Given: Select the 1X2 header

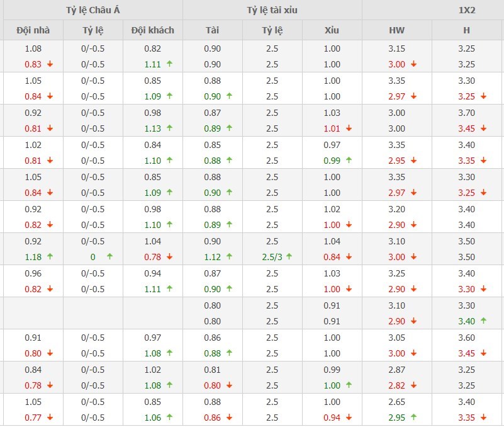Looking at the screenshot, I should pos(433,10).
